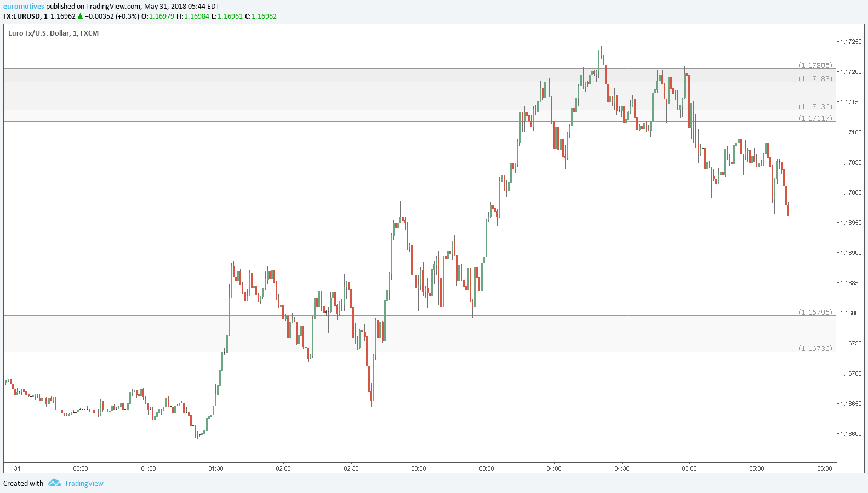Click the 03:00 time axis label

(419, 468)
